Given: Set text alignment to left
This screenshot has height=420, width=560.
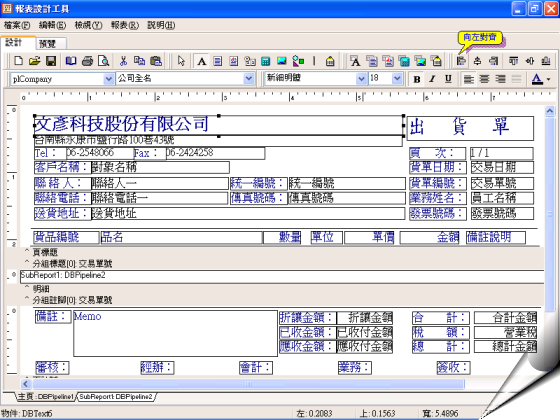Looking at the screenshot, I should pos(469,79).
